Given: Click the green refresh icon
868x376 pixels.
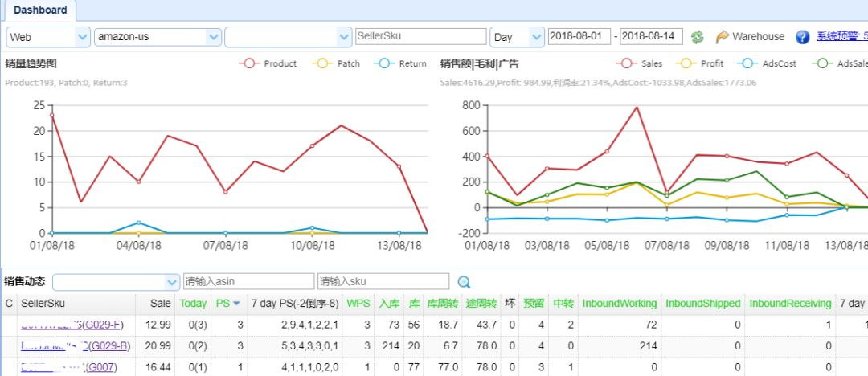Looking at the screenshot, I should [x=697, y=37].
